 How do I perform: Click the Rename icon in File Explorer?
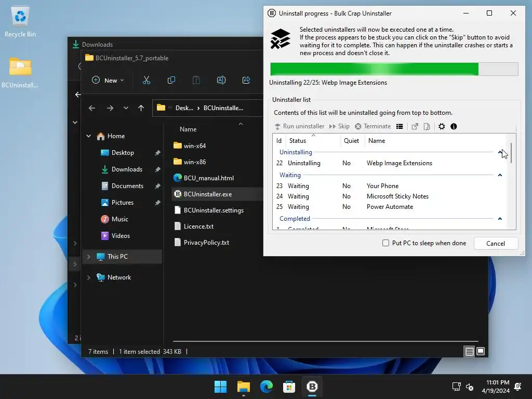click(221, 81)
